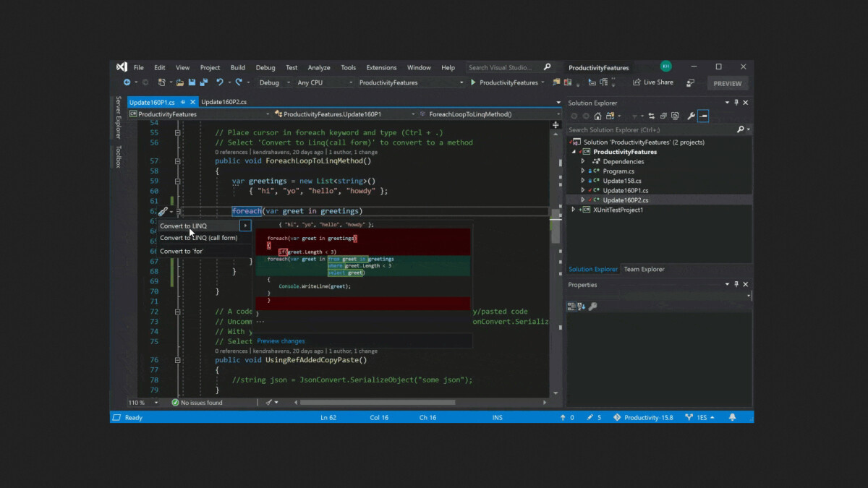
Task: Sync Solution Explorer with active document
Action: [652, 115]
